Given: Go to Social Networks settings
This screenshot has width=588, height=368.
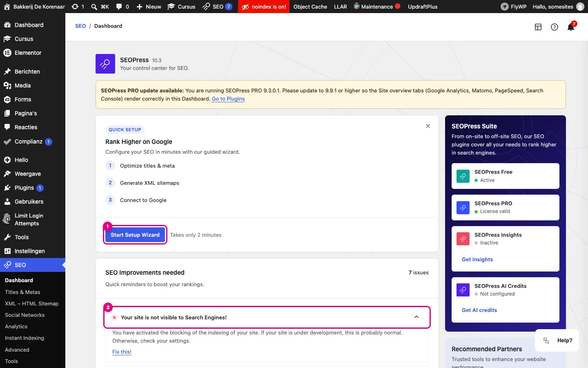Looking at the screenshot, I should click(24, 315).
